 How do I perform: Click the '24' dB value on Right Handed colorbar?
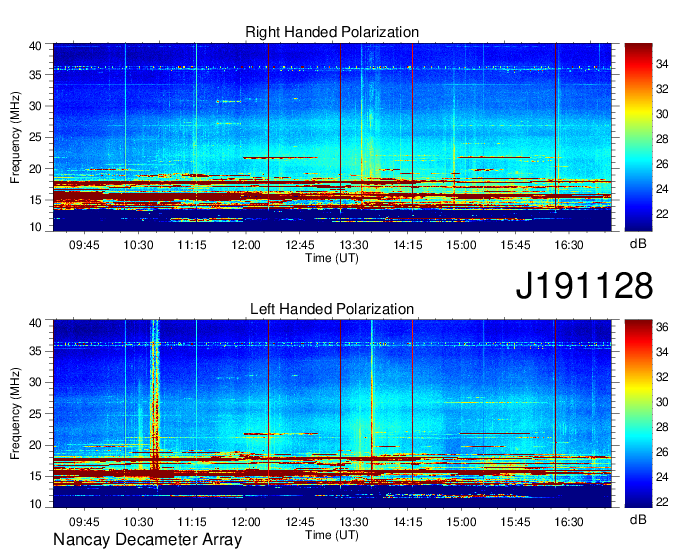pyautogui.click(x=662, y=189)
